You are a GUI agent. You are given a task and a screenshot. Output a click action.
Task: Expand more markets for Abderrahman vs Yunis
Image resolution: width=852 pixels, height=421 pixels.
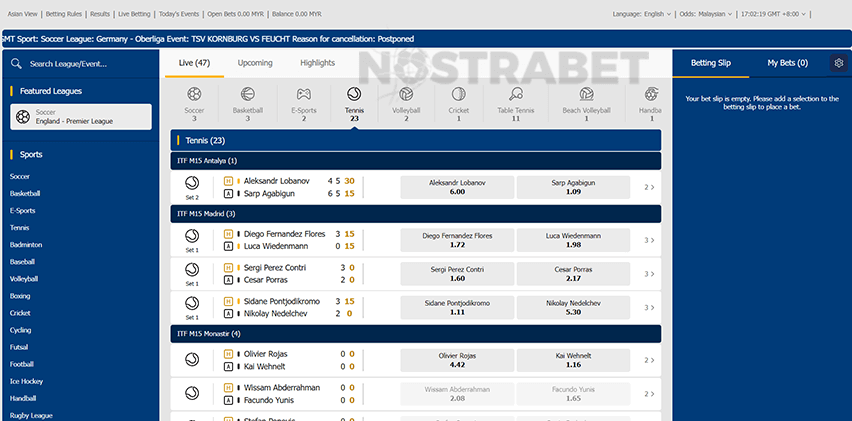[649, 394]
